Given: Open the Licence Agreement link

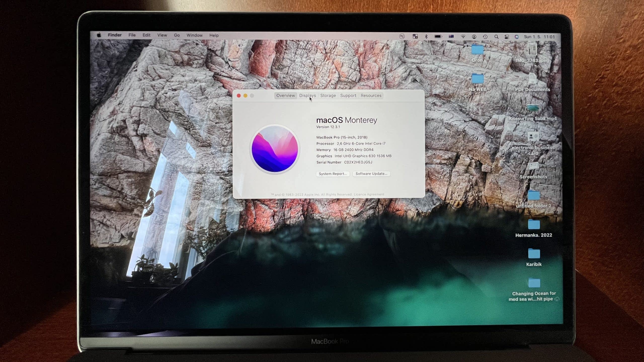Looking at the screenshot, I should [369, 194].
